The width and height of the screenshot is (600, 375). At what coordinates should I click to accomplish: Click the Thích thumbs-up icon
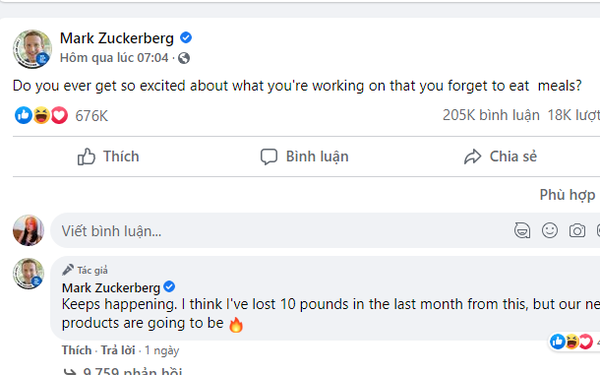(86, 157)
